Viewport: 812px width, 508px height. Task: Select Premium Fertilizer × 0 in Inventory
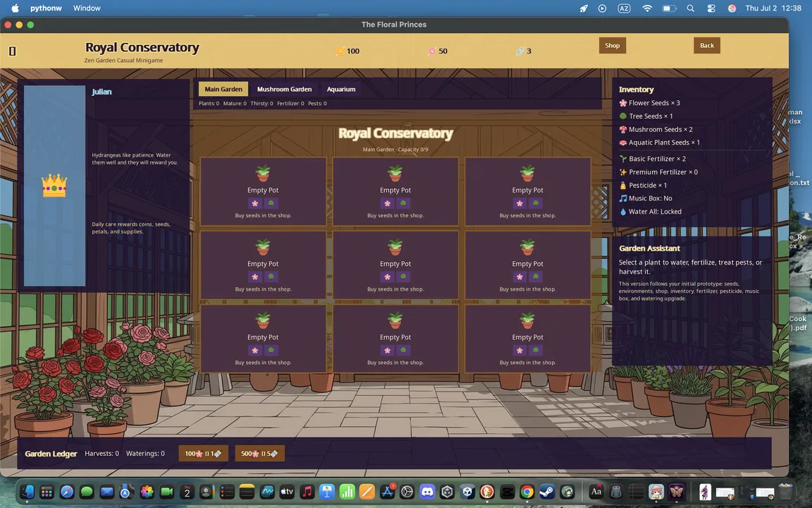point(658,172)
